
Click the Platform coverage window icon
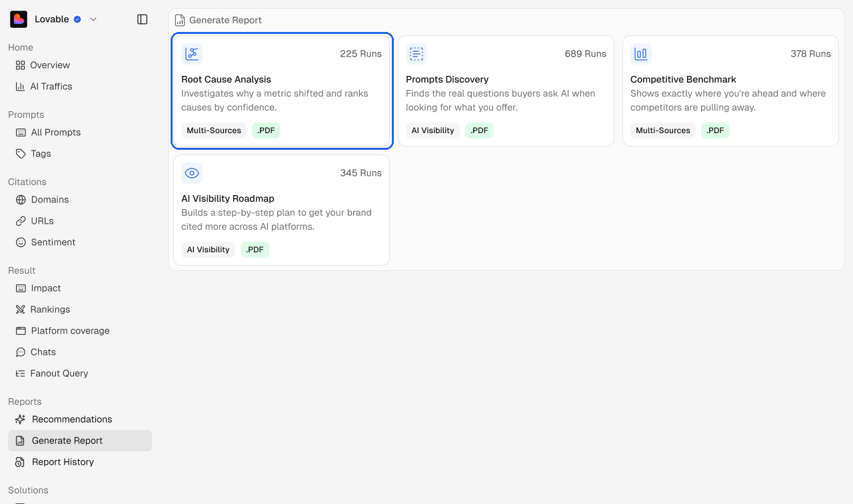click(21, 331)
